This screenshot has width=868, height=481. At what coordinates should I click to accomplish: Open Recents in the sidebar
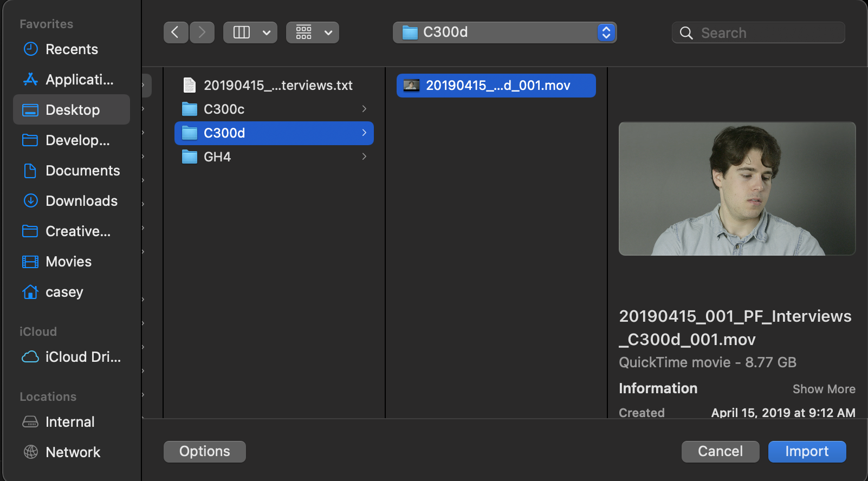click(x=71, y=49)
